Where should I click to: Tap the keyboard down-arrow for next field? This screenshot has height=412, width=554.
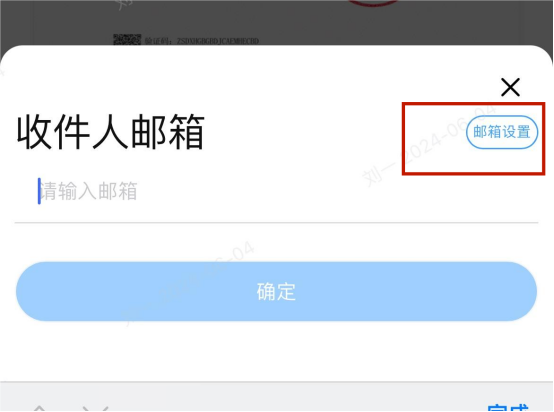pos(95,408)
